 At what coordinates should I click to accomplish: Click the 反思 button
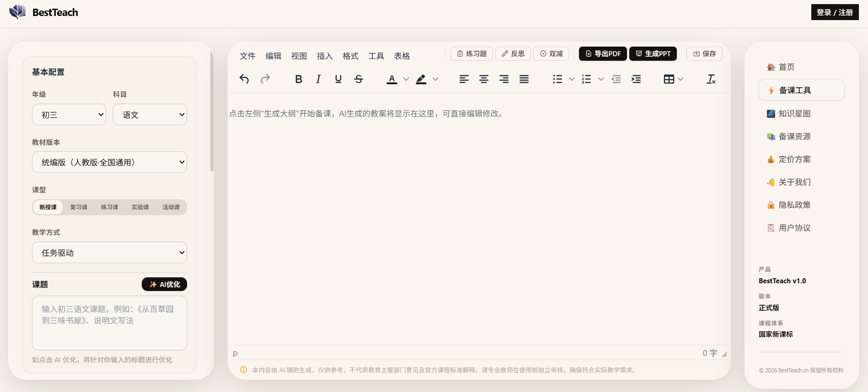coord(513,53)
